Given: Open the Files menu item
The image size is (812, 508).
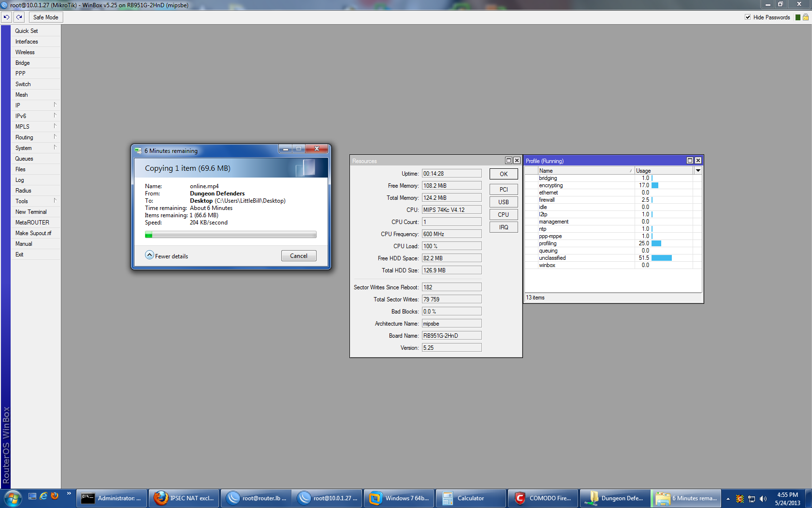Looking at the screenshot, I should pyautogui.click(x=36, y=169).
